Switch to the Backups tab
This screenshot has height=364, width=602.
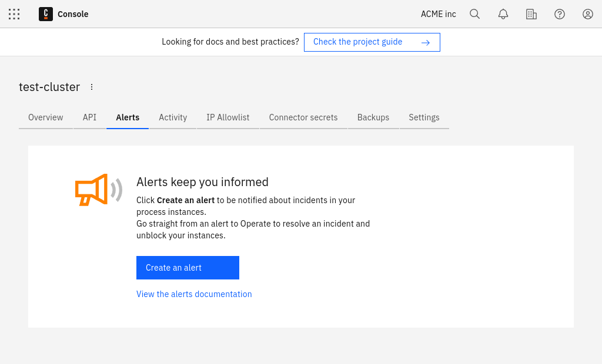tap(373, 117)
